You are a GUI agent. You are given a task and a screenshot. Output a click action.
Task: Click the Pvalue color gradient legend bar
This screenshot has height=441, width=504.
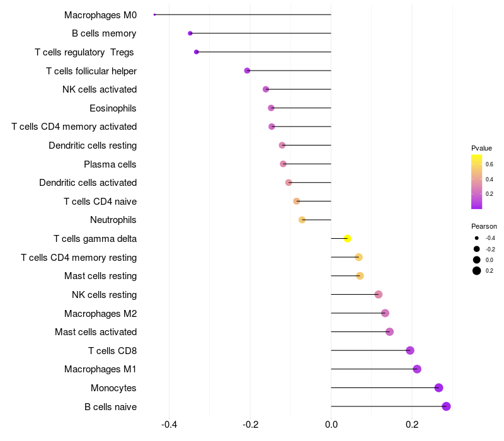point(477,182)
